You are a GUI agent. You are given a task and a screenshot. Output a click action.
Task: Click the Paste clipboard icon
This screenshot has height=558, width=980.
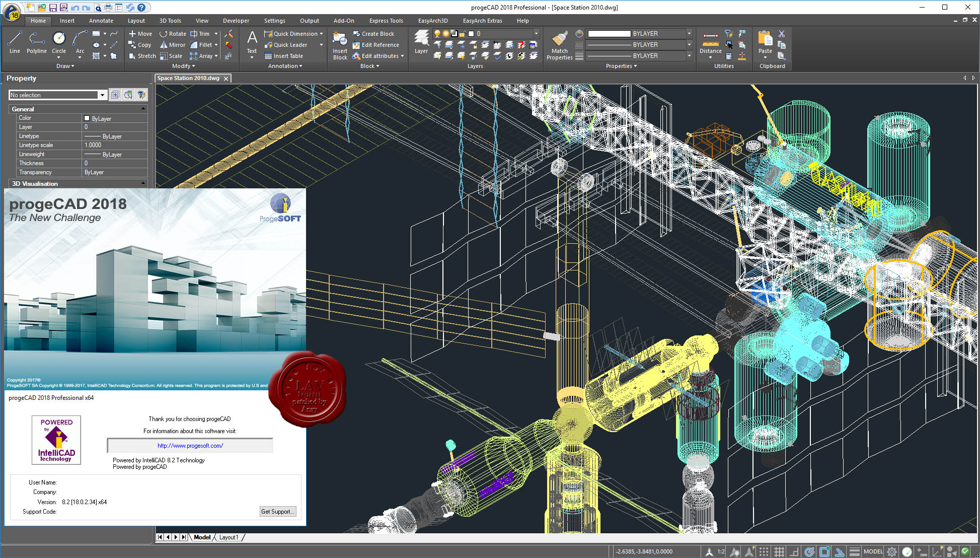(x=765, y=42)
